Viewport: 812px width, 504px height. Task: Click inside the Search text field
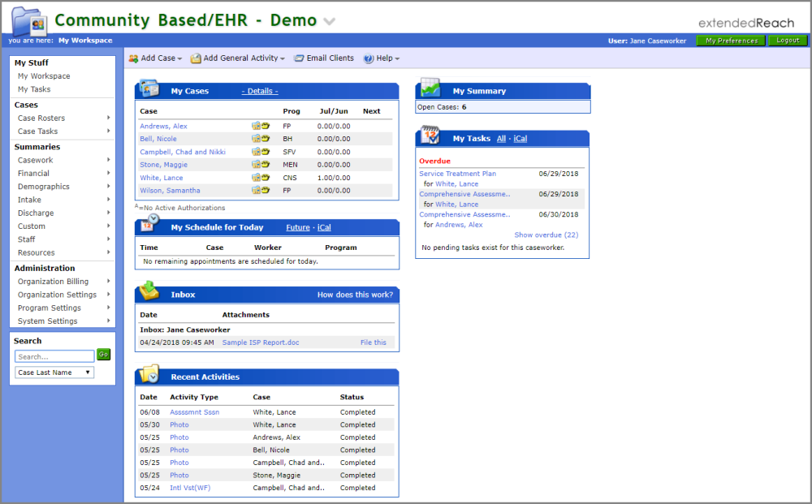tap(54, 356)
